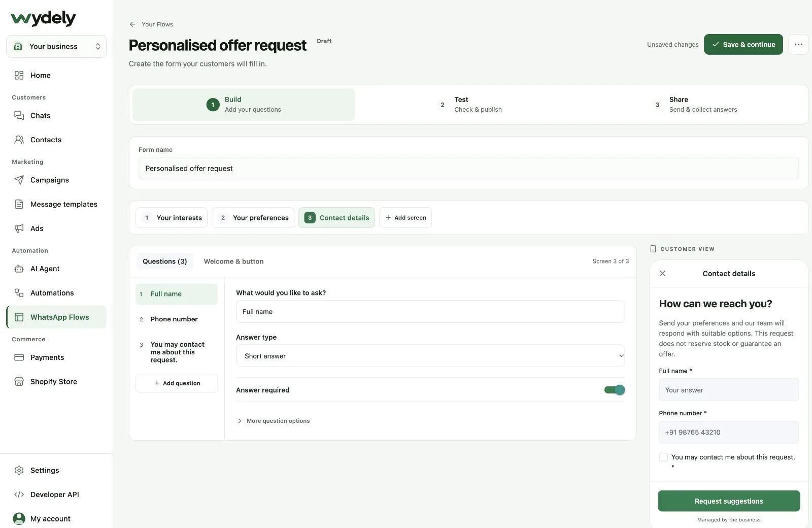812x528 pixels.
Task: Switch to Welcome & button tab
Action: (x=234, y=261)
